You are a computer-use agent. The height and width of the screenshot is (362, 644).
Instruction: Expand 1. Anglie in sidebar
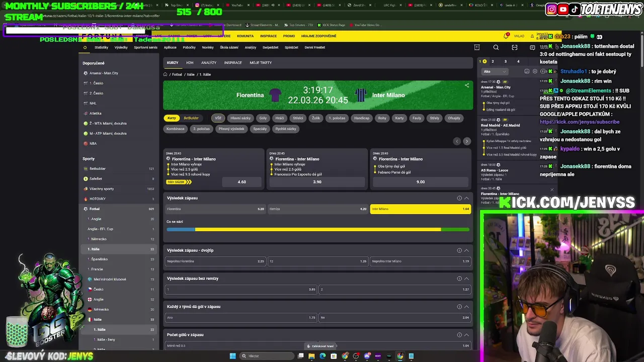pyautogui.click(x=120, y=219)
